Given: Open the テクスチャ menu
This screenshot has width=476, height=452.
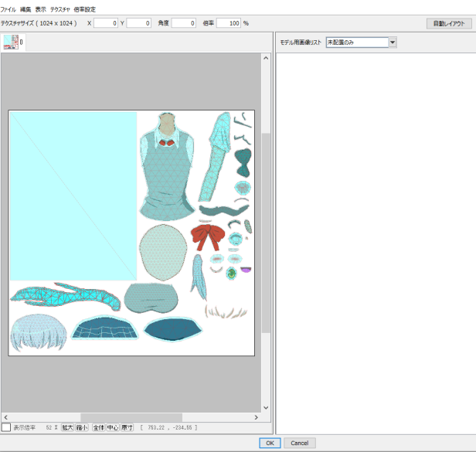Looking at the screenshot, I should point(60,9).
